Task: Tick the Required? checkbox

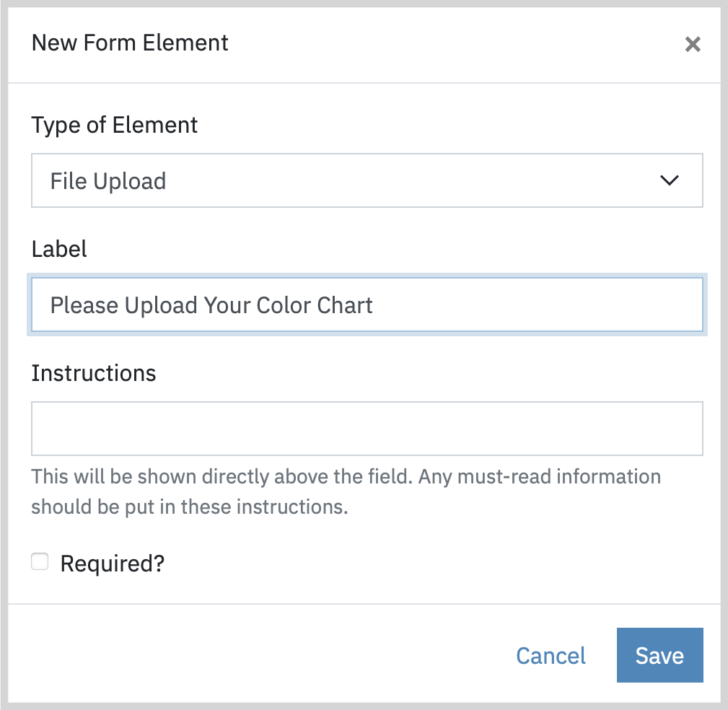Action: coord(40,561)
